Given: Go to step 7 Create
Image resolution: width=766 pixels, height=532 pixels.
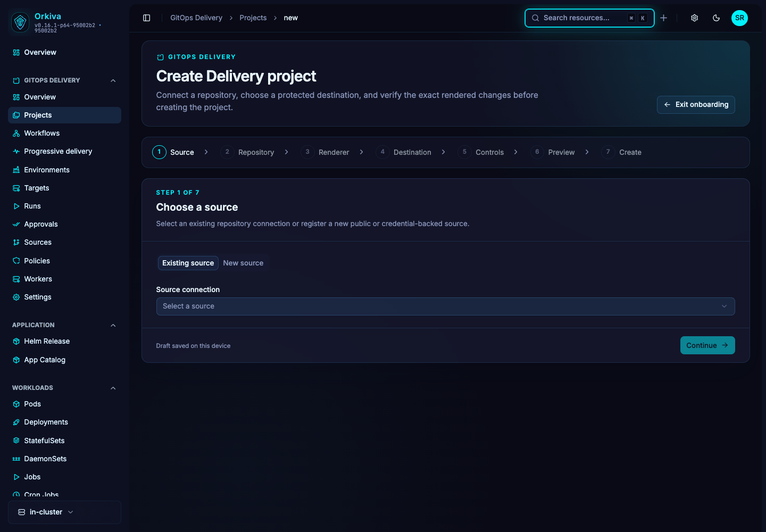Looking at the screenshot, I should coord(621,152).
